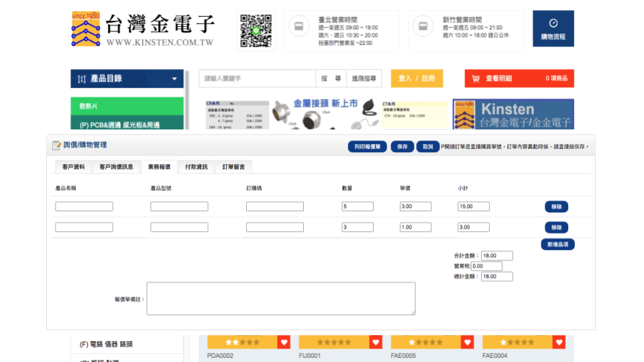The width and height of the screenshot is (644, 362).
Task: Open the 付款資訊 tab
Action: pos(196,167)
